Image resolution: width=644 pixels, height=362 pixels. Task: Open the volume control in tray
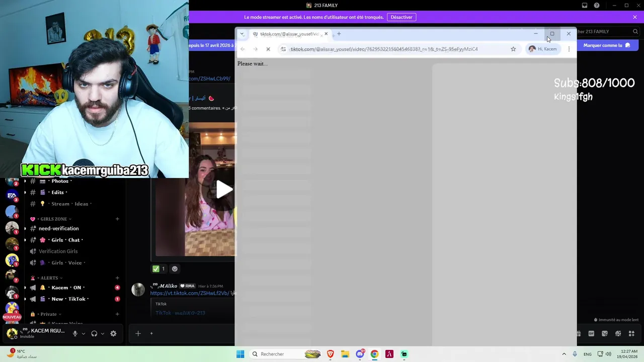click(x=608, y=354)
